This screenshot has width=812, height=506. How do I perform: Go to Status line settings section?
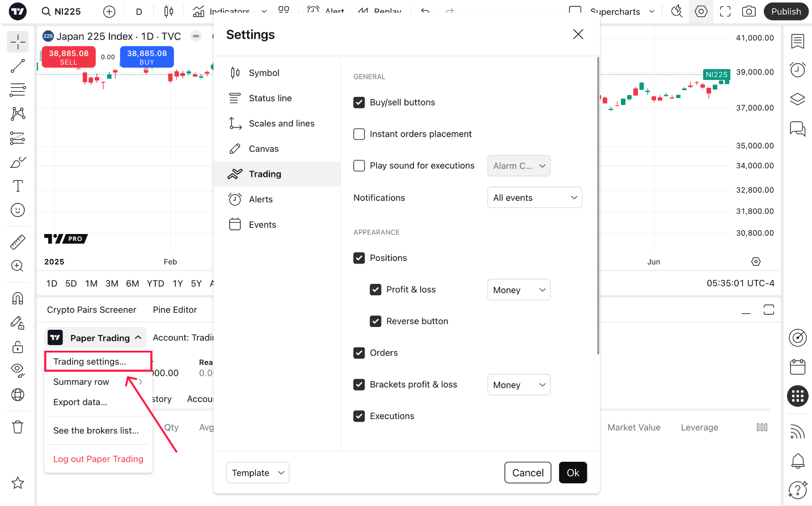[x=277, y=98]
